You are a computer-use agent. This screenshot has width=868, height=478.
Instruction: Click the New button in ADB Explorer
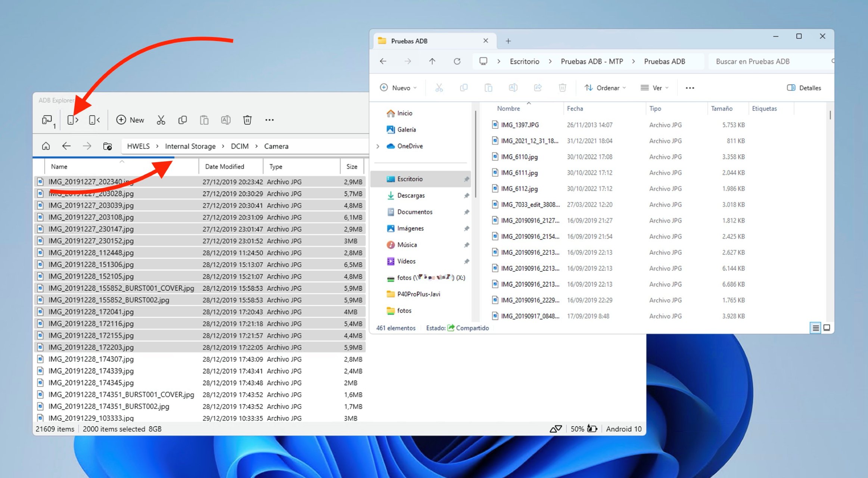tap(130, 120)
